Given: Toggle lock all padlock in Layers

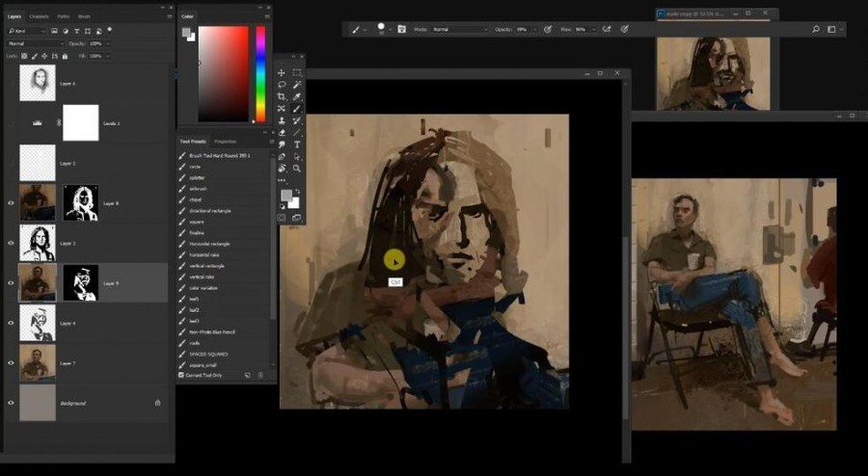Looking at the screenshot, I should pos(65,56).
